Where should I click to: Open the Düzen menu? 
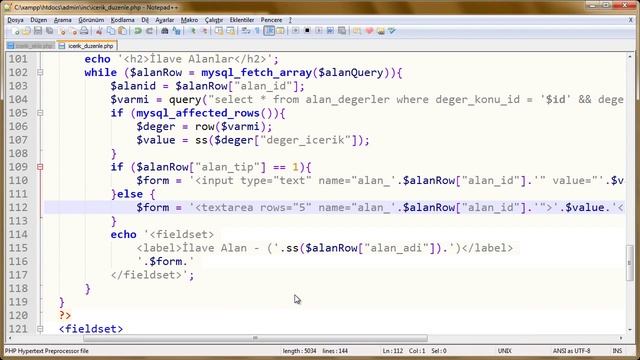click(38, 20)
